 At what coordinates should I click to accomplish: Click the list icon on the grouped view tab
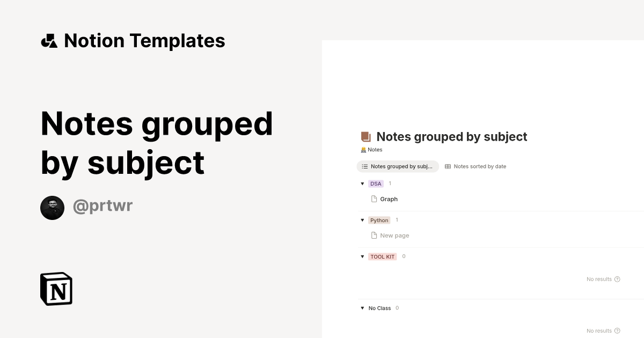point(364,166)
